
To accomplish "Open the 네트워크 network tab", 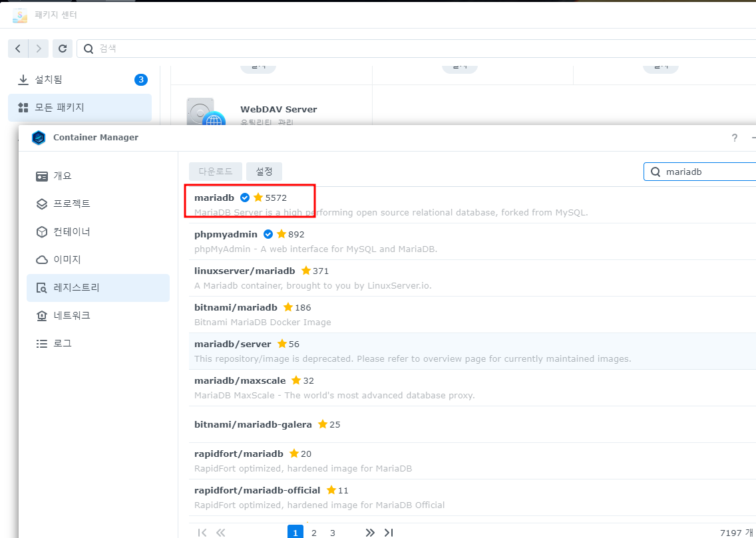I will click(x=98, y=316).
